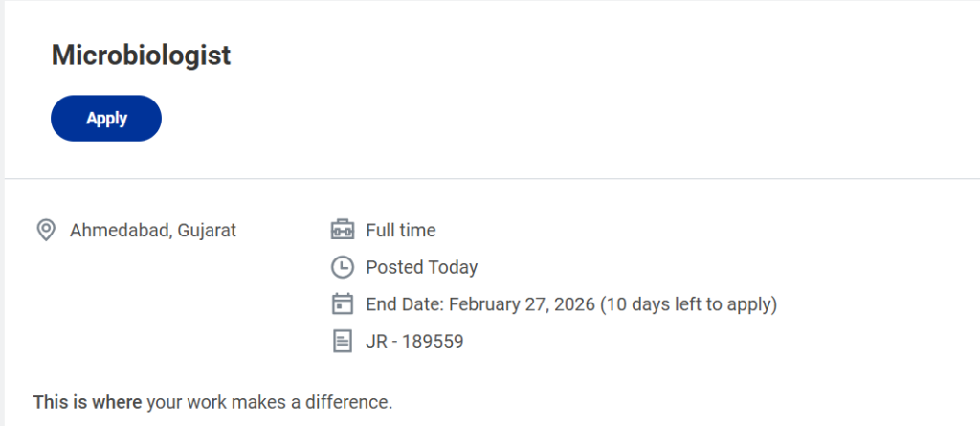
Task: Click the location pin icon
Action: click(45, 231)
